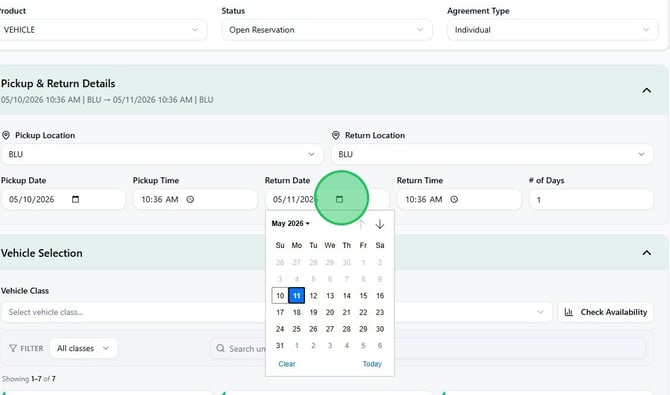Click the search magnifier icon

[220, 348]
